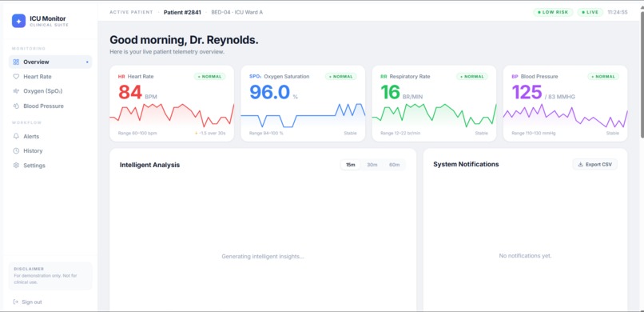The image size is (644, 312).
Task: Click the LOW RISK status badge
Action: [x=553, y=12]
